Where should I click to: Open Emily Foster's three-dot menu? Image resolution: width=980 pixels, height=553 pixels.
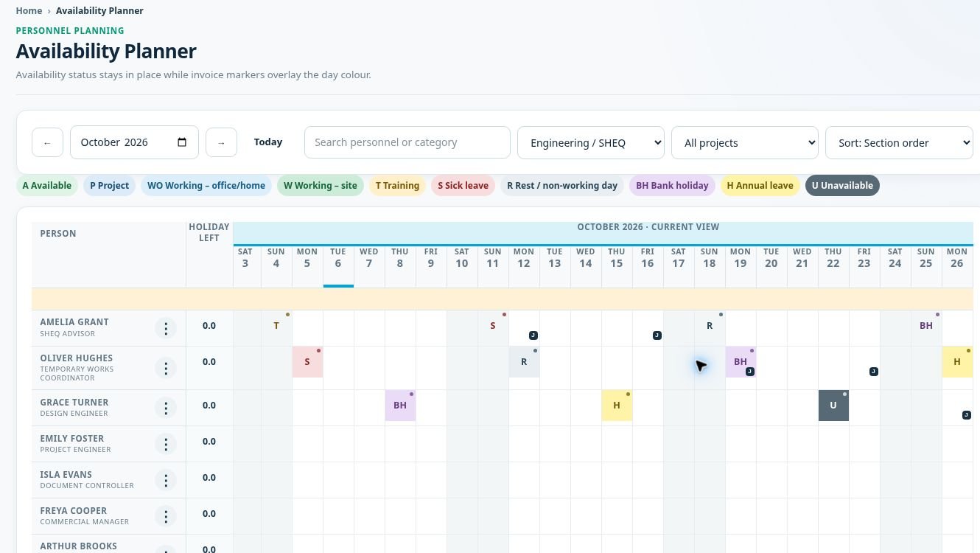[x=166, y=444]
